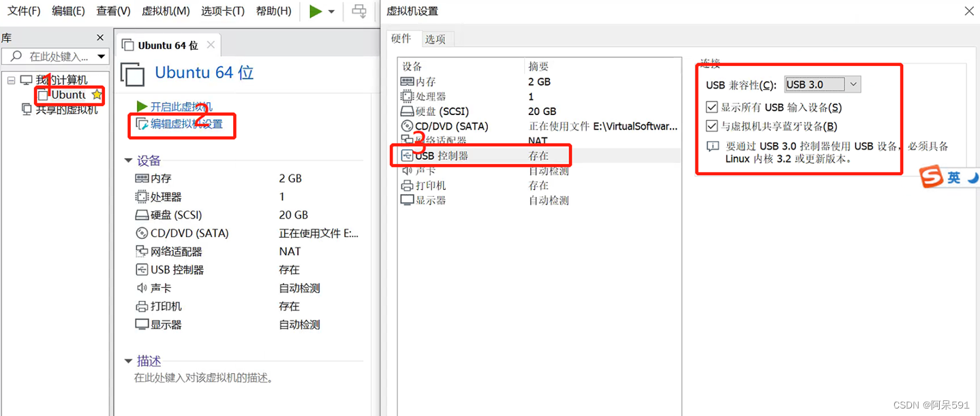Select CD/DVD (SATA) in settings device list
Viewport: 980px width, 416px height.
tap(539, 127)
